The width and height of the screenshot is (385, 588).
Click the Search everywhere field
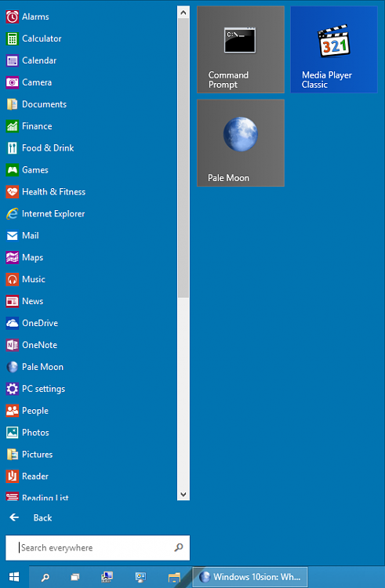tap(97, 548)
